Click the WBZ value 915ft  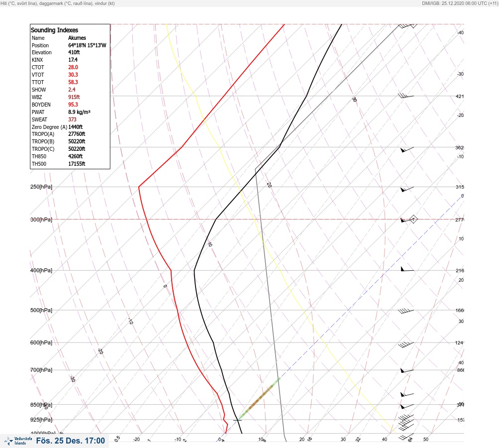[x=74, y=97]
